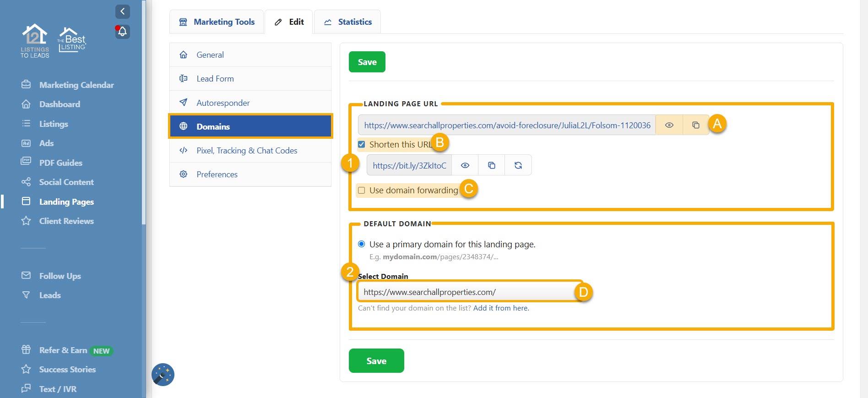Click the Listings to Leads logo
This screenshot has width=868, height=398.
click(35, 41)
